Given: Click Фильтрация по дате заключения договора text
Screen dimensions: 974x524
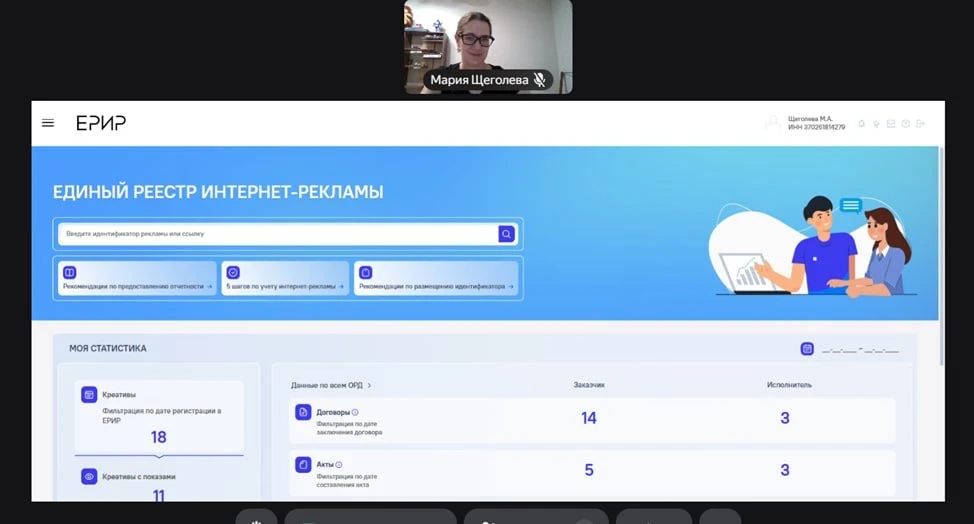Looking at the screenshot, I should click(x=349, y=428).
